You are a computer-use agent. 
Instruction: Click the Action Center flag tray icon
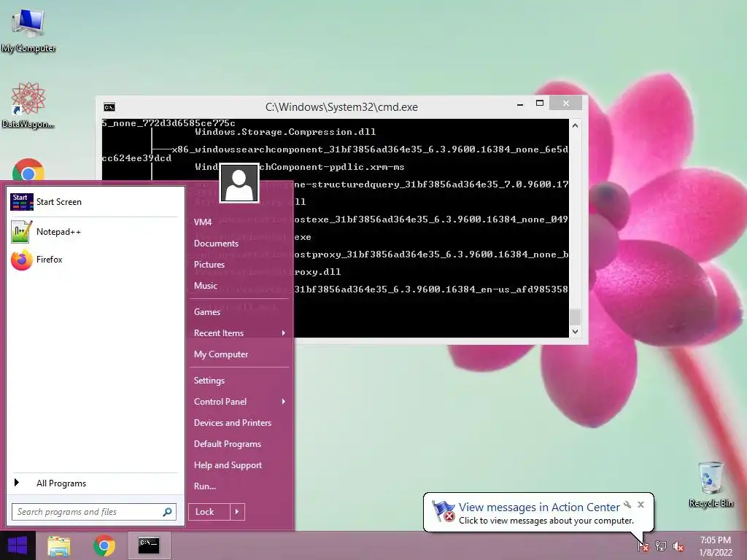tap(643, 545)
